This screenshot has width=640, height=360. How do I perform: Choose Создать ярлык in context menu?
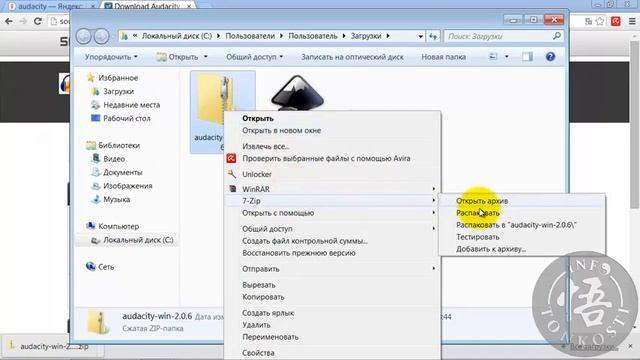[268, 313]
